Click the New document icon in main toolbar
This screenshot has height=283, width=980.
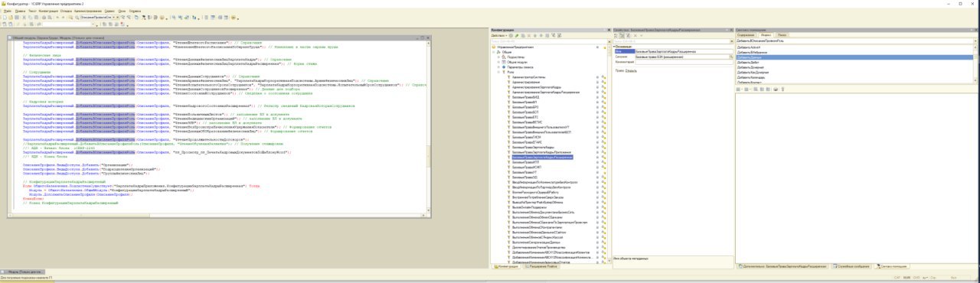(x=5, y=17)
